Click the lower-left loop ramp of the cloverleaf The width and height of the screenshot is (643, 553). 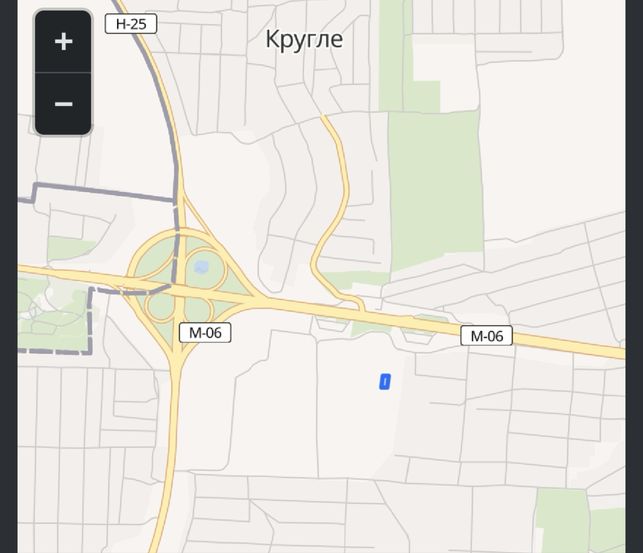(x=160, y=306)
